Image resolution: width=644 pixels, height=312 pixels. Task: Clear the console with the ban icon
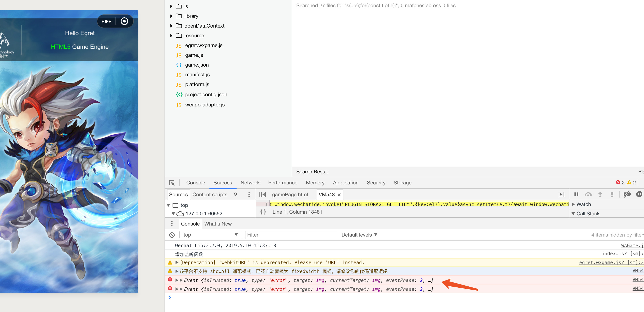172,235
